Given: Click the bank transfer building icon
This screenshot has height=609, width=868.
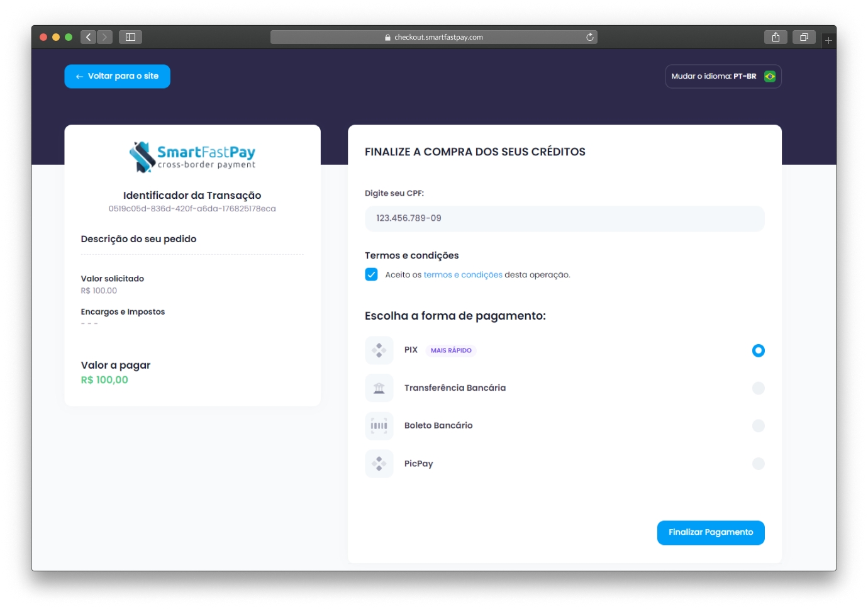Looking at the screenshot, I should (379, 388).
